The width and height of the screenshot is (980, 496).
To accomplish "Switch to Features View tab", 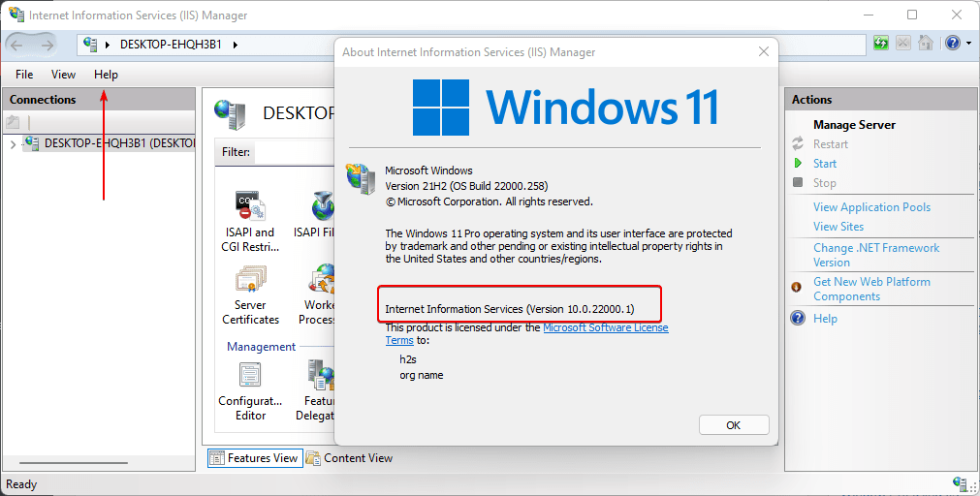I will pyautogui.click(x=255, y=458).
